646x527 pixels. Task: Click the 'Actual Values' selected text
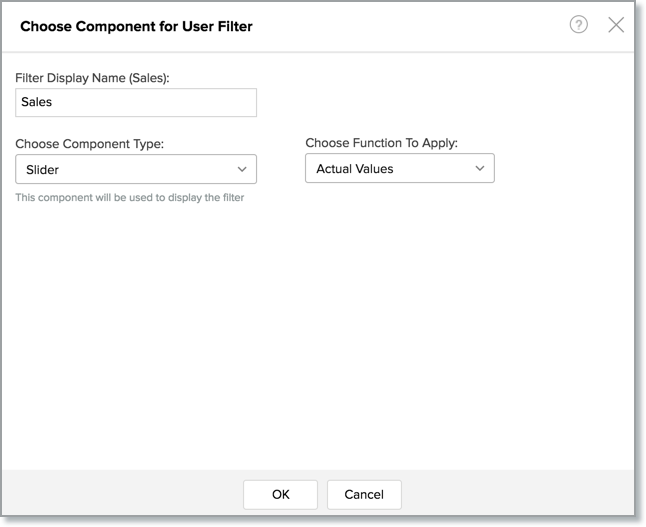coord(355,169)
